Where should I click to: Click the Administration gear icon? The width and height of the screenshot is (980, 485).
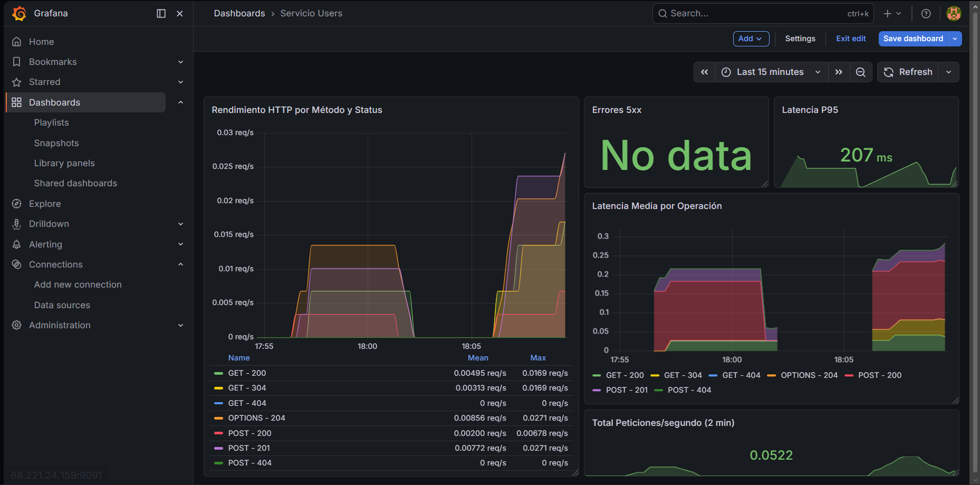pyautogui.click(x=17, y=325)
